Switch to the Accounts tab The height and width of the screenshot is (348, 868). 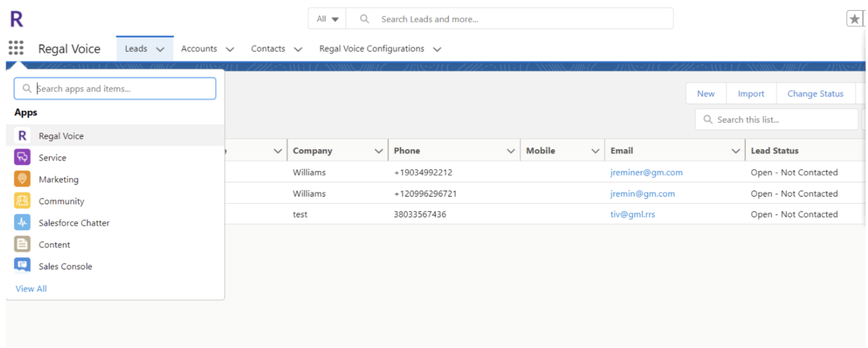pos(199,49)
